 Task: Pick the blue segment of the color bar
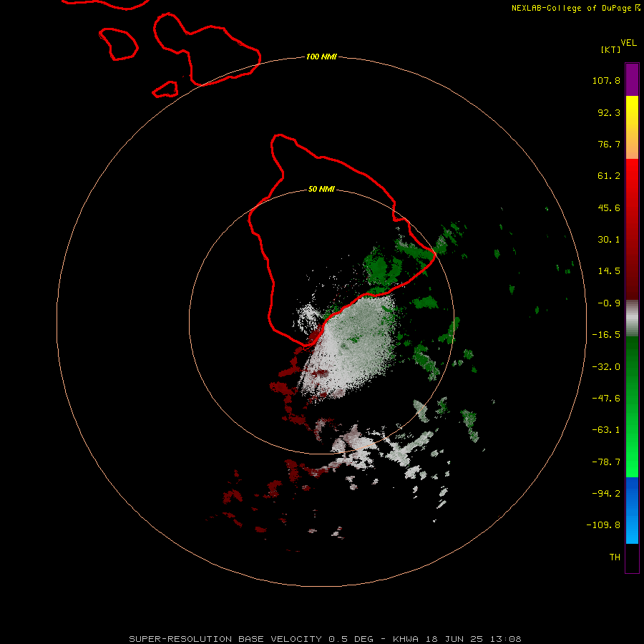tap(632, 510)
